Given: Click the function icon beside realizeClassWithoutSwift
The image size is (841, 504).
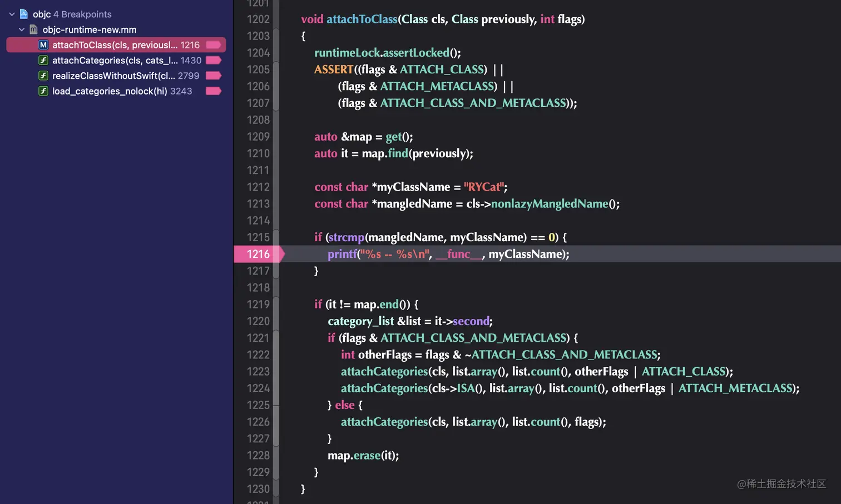Looking at the screenshot, I should pyautogui.click(x=43, y=76).
